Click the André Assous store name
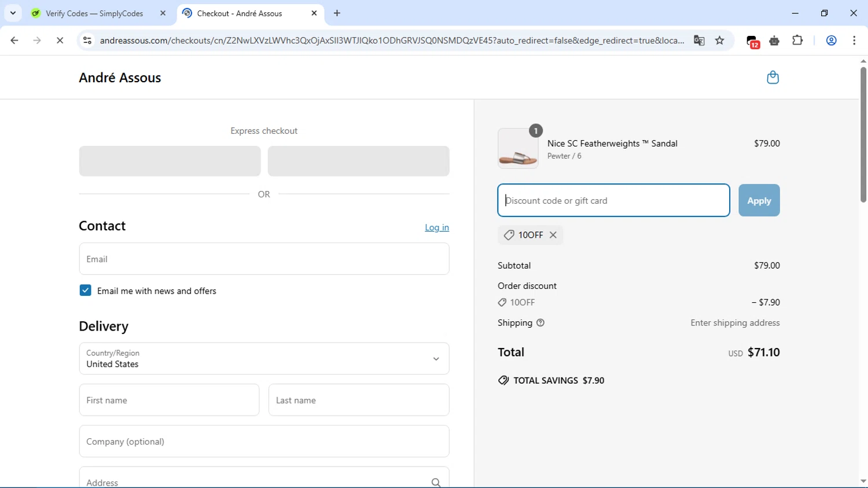 click(x=120, y=78)
